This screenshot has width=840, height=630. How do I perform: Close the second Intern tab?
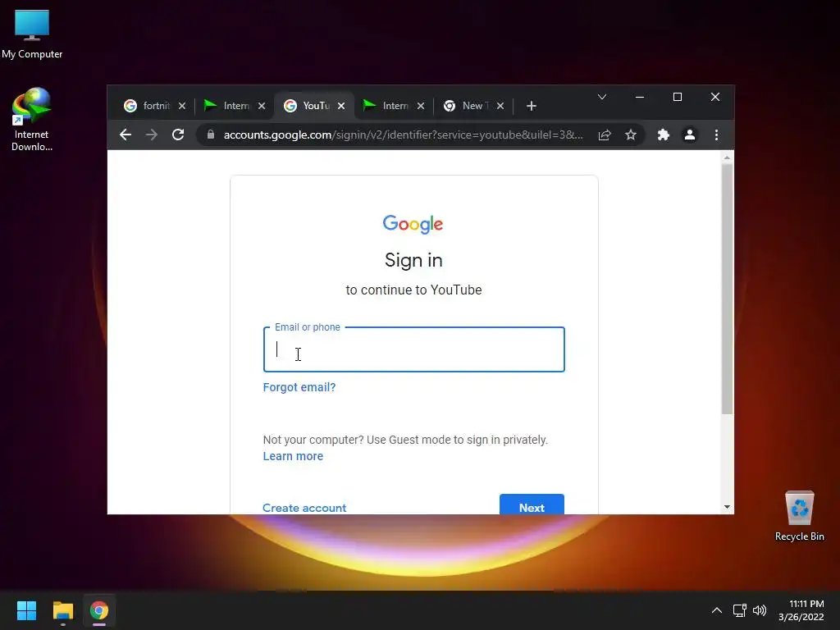coord(421,106)
